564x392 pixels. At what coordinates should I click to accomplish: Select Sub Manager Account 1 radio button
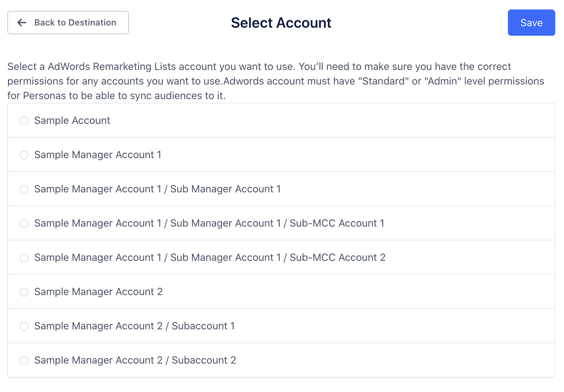(x=24, y=189)
